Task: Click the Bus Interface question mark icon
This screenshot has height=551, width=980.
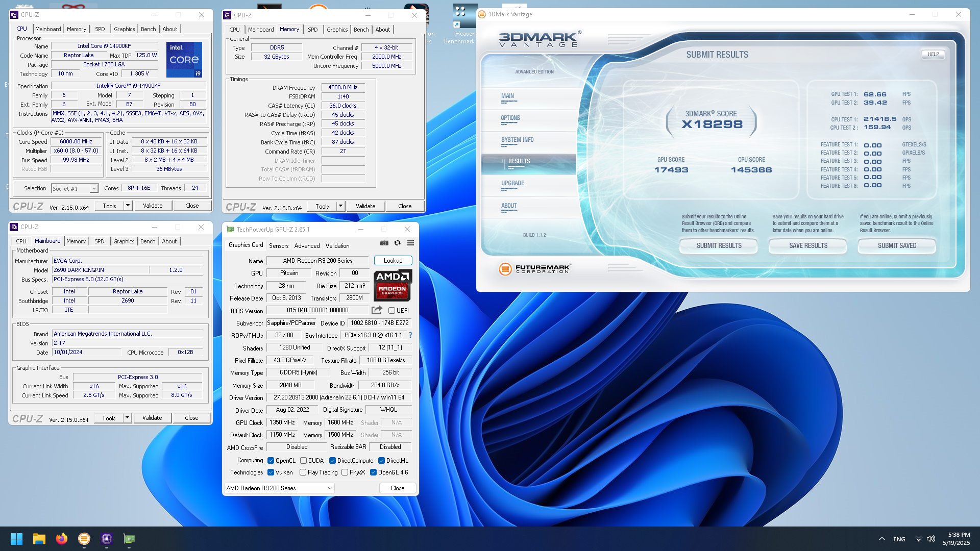Action: pos(410,335)
